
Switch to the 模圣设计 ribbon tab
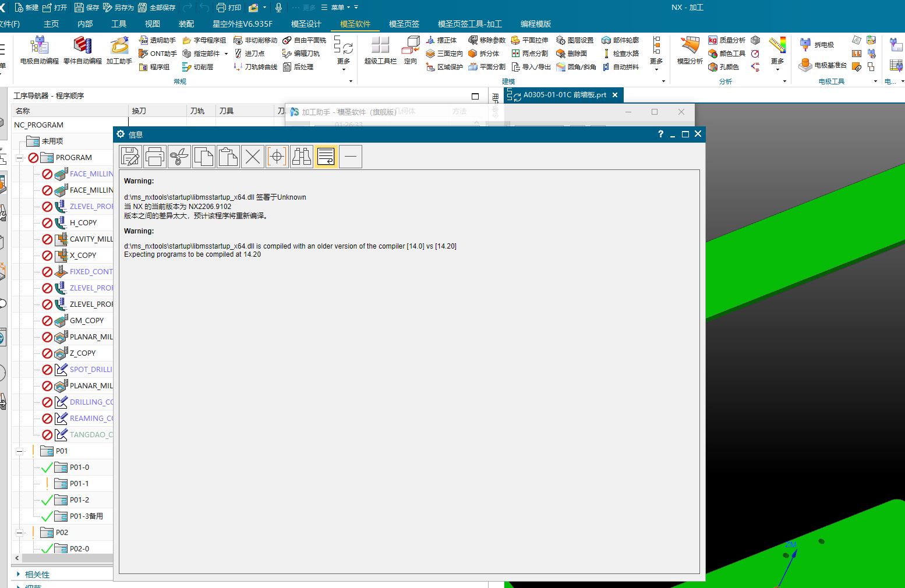pyautogui.click(x=306, y=24)
